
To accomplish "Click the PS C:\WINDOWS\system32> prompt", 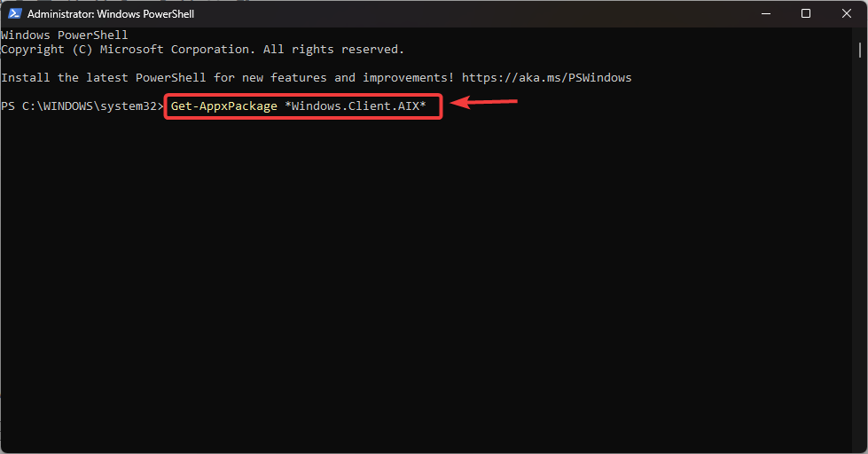I will point(82,106).
